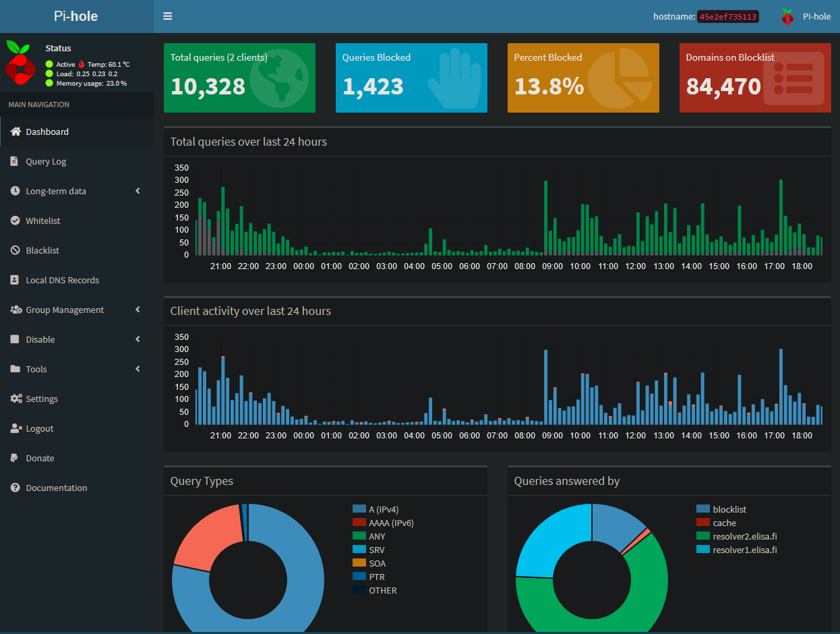
Task: Open the Dashboard menu item
Action: [x=77, y=132]
